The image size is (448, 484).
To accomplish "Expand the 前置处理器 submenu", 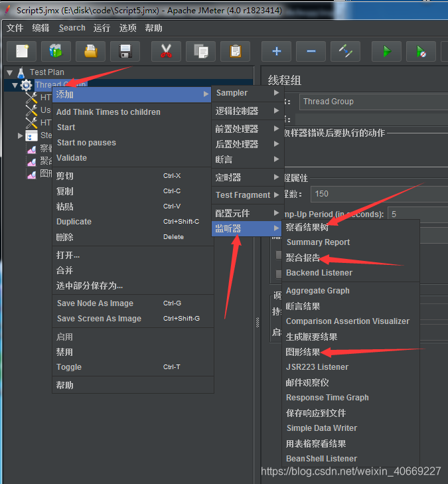I will [x=248, y=129].
